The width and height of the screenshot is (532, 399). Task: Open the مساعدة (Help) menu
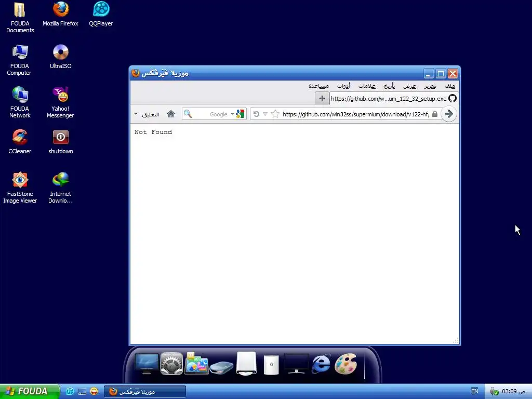coord(318,86)
